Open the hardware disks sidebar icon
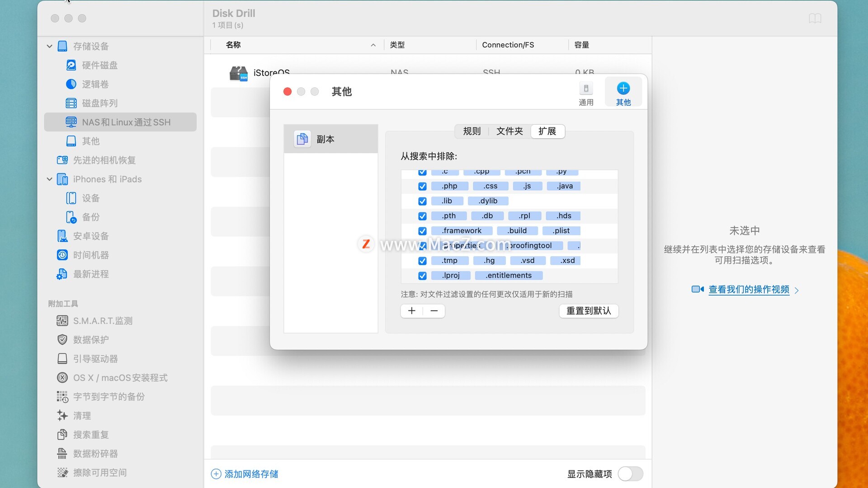868x488 pixels. pyautogui.click(x=71, y=65)
